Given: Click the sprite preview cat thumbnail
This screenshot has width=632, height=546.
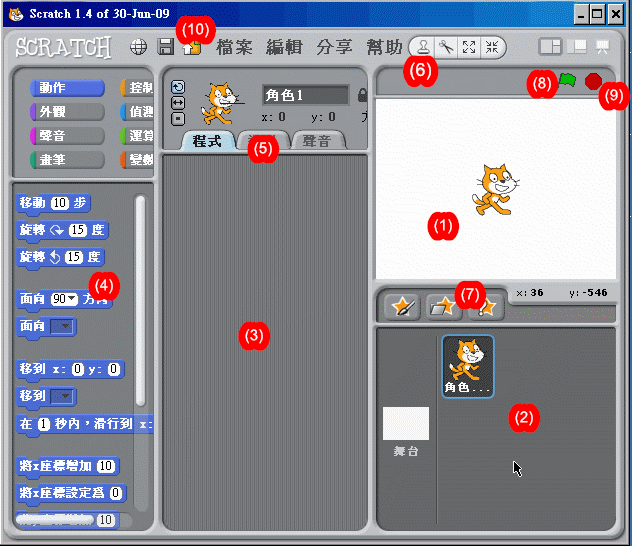Looking at the screenshot, I should (220, 104).
